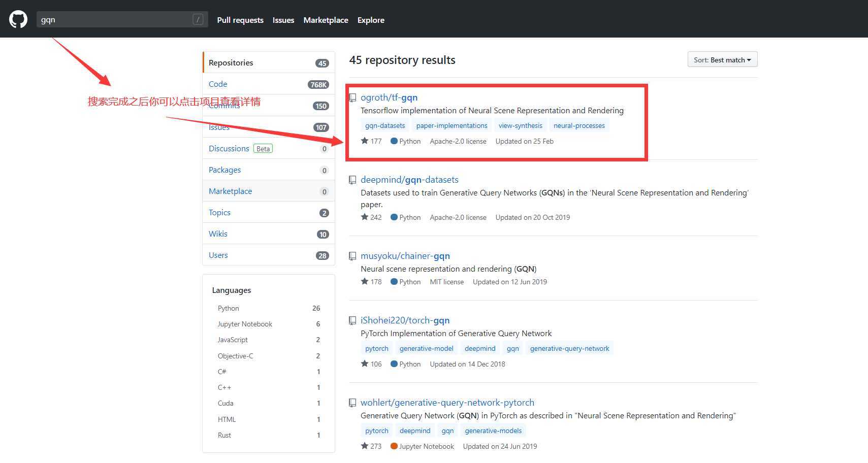Viewport: 868px width, 463px height.
Task: Click the Python language dot for deepmind/gqn-datasets
Action: pyautogui.click(x=394, y=217)
